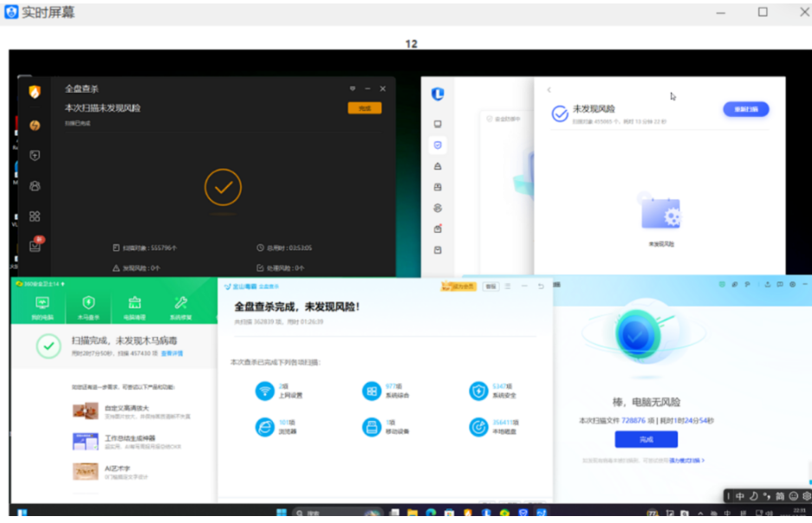Screen dimensions: 812x523
Task: Click the 中 language button on IME toolbar
Action: tap(740, 496)
